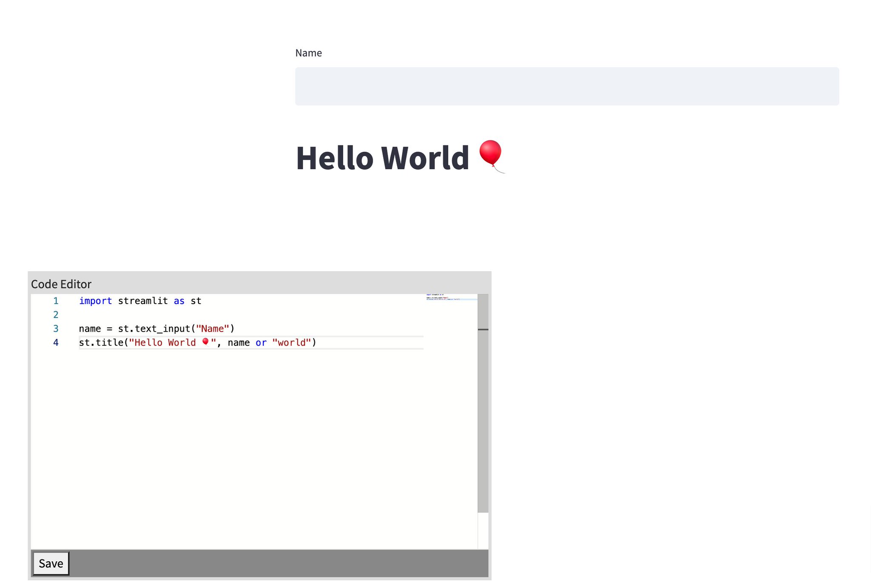Click the "Name" string in line 3
Screen dimensions: 871x588
pyautogui.click(x=212, y=329)
